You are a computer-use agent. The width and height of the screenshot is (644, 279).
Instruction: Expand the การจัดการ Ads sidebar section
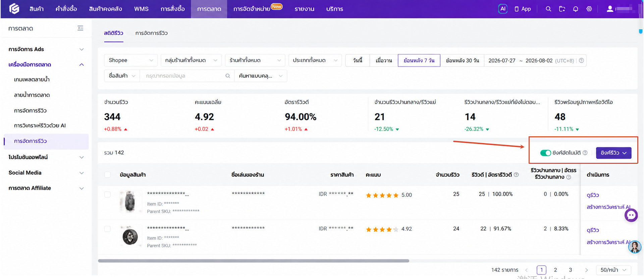(x=46, y=49)
